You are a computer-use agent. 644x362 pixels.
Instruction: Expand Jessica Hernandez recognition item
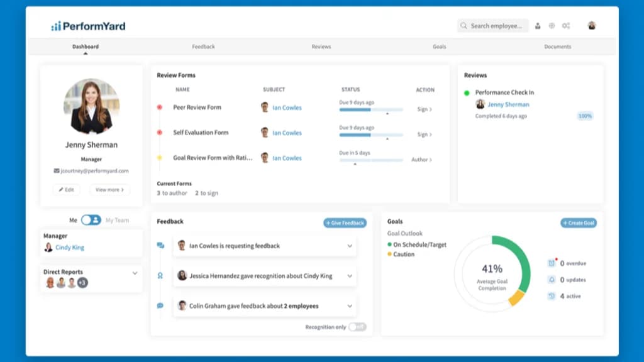click(x=350, y=276)
